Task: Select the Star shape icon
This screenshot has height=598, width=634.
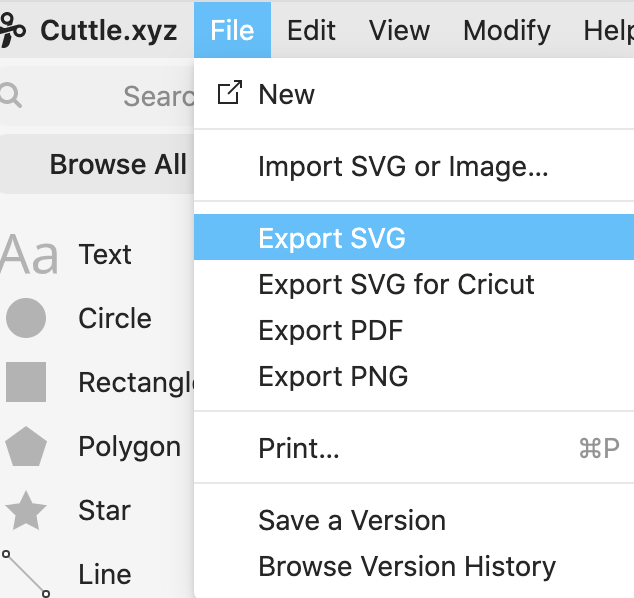Action: 26,511
